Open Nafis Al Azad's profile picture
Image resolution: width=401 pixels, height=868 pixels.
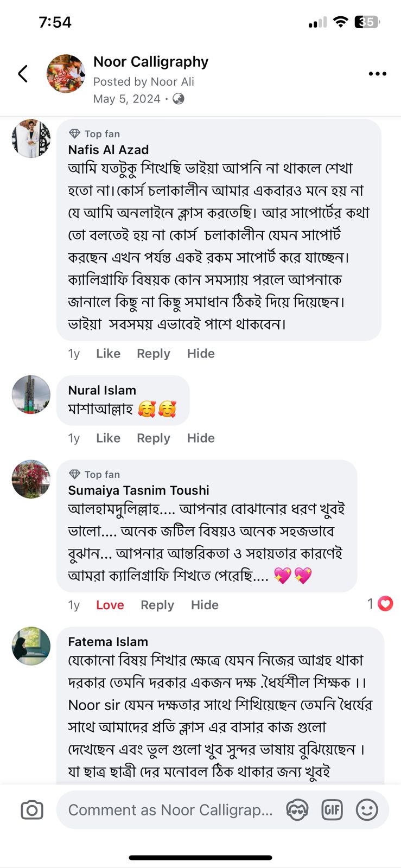[31, 139]
